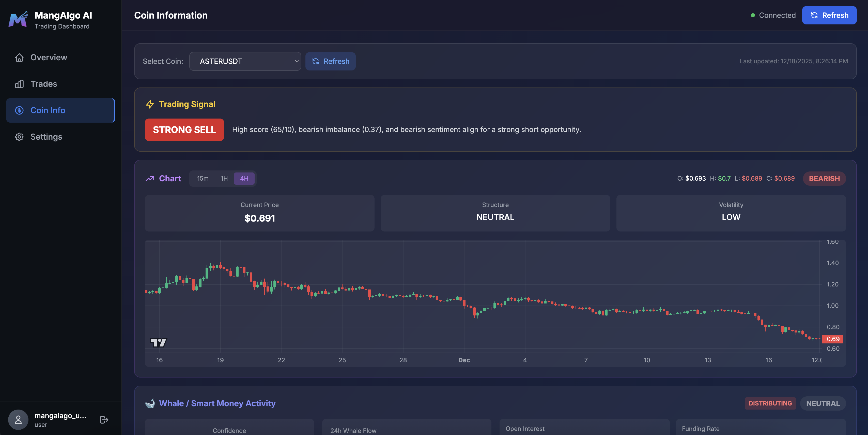Enable the 1H timeframe view
868x435 pixels.
click(224, 178)
